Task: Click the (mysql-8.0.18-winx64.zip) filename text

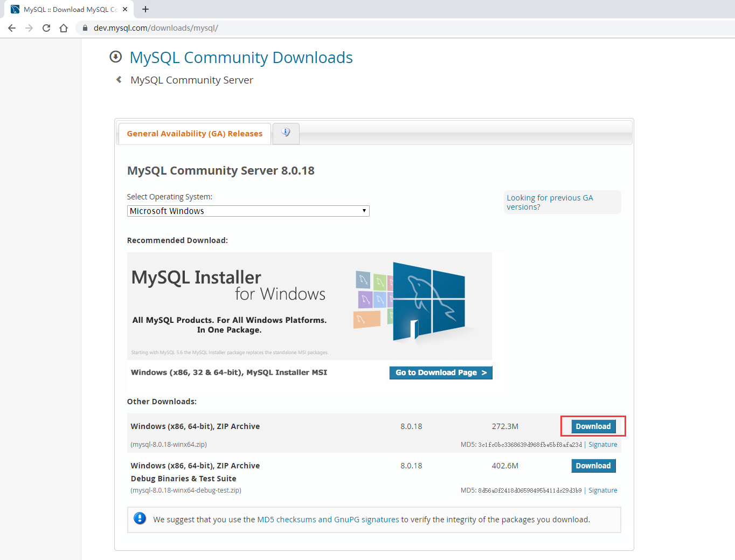Action: 169,445
